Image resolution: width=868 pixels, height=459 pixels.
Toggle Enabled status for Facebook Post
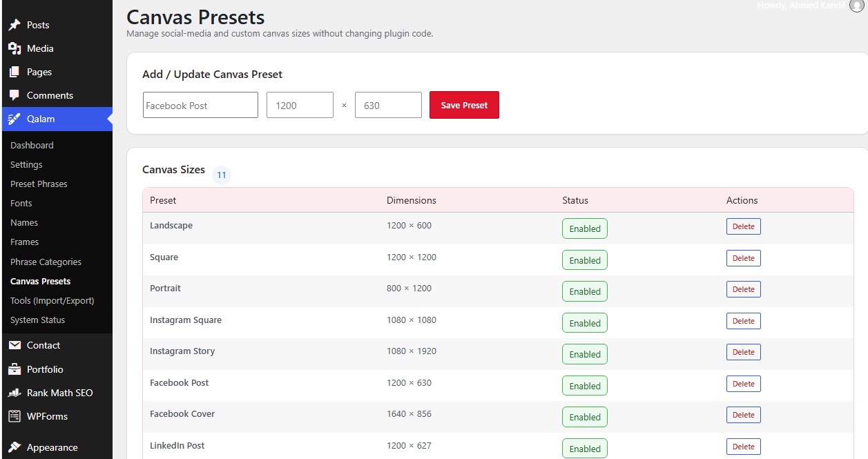(585, 386)
